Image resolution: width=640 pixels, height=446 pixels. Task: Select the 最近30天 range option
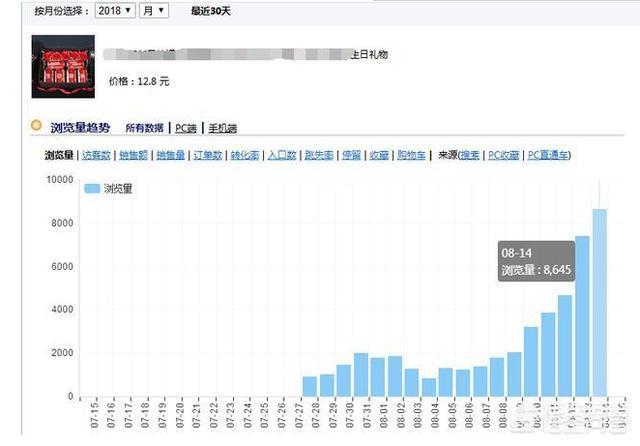(x=211, y=11)
